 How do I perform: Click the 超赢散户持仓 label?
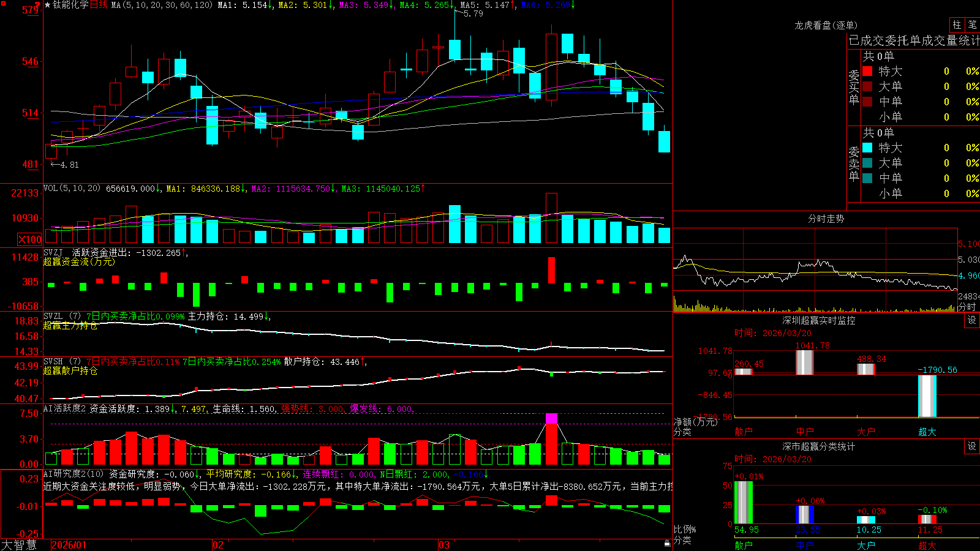coord(70,371)
